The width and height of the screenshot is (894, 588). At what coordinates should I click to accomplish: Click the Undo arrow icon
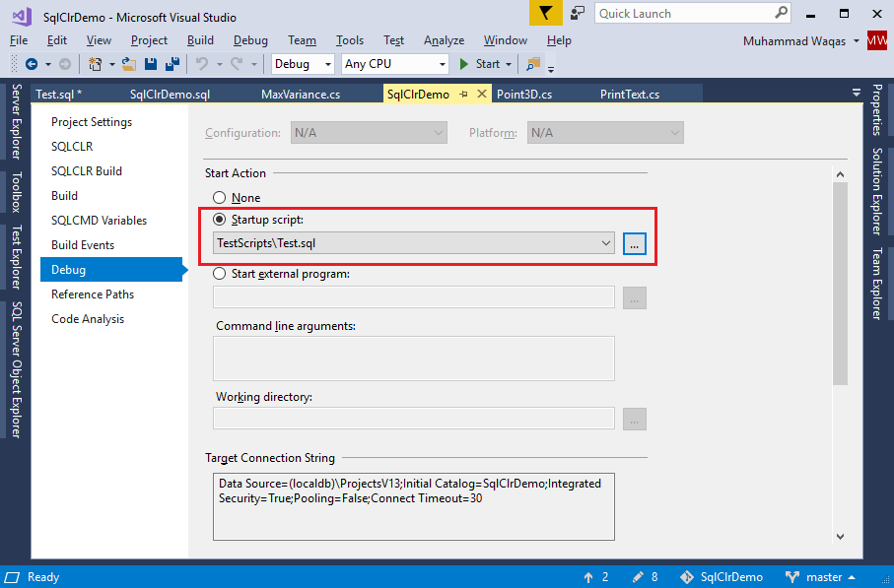(x=202, y=64)
